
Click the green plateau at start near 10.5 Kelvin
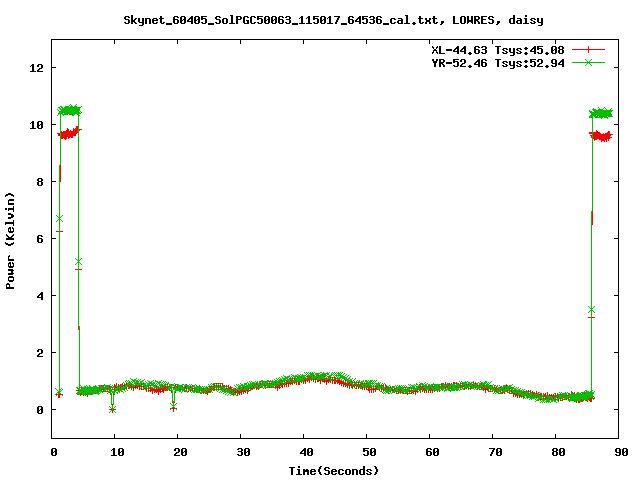click(x=69, y=110)
